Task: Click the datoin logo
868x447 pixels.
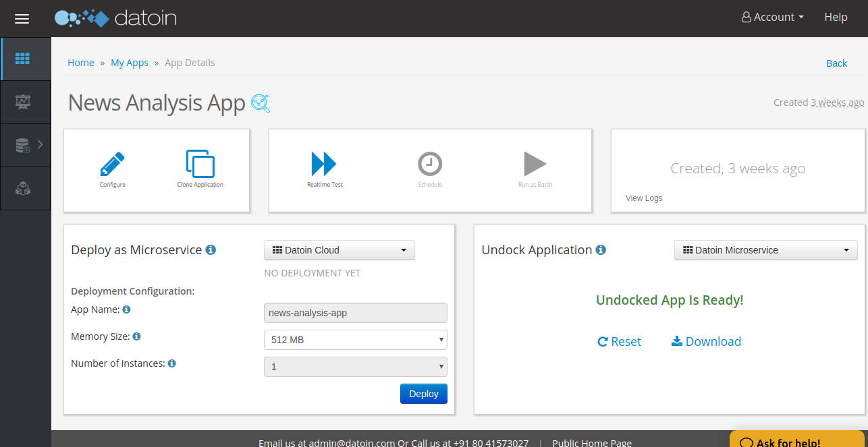Action: coord(115,18)
